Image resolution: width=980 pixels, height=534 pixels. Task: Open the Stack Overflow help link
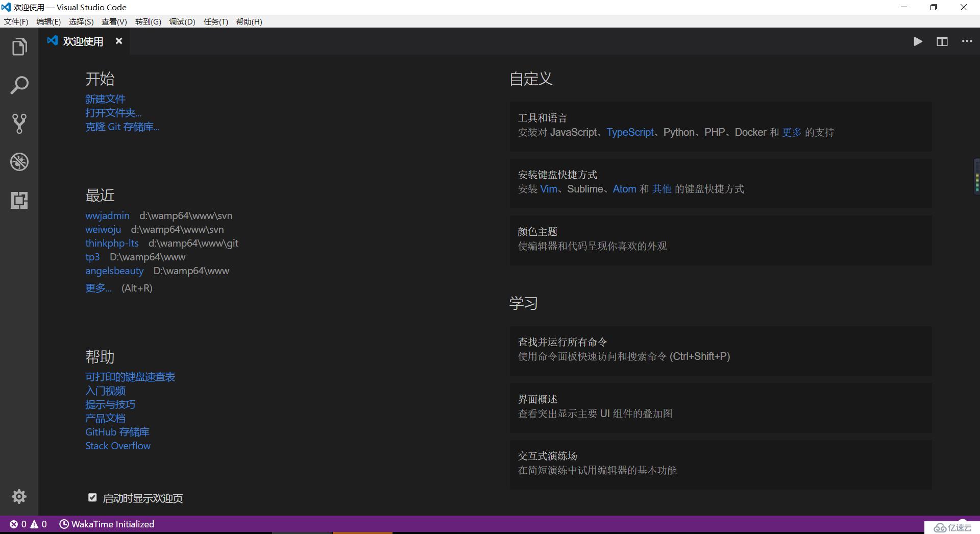[x=118, y=446]
